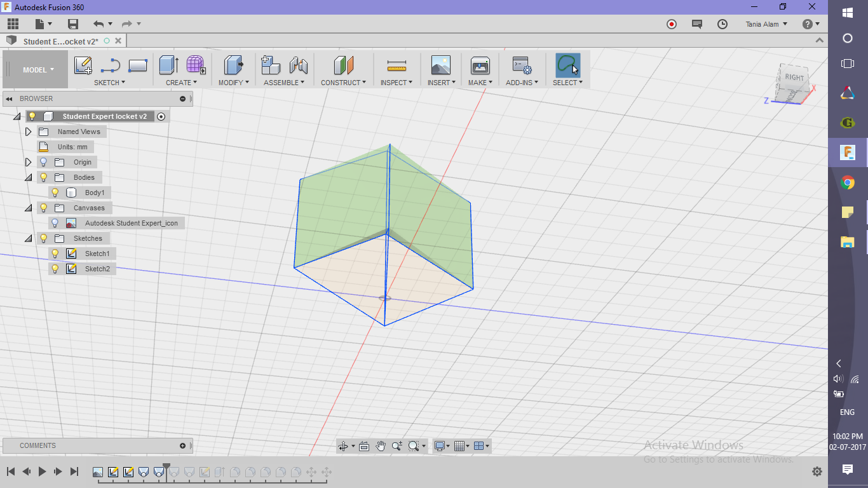This screenshot has width=868, height=488.
Task: Open the Tania Alam account dropdown
Action: pyautogui.click(x=766, y=24)
